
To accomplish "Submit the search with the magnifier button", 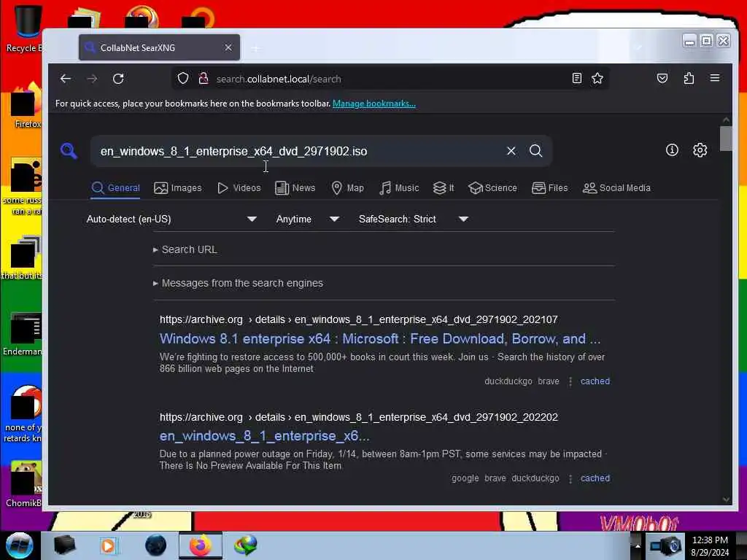I will point(536,151).
